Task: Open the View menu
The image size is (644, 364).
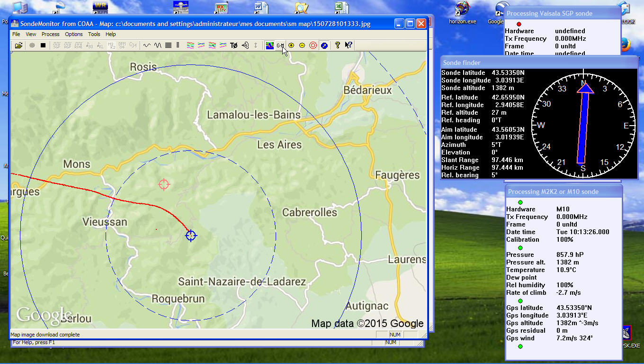Action: click(31, 34)
